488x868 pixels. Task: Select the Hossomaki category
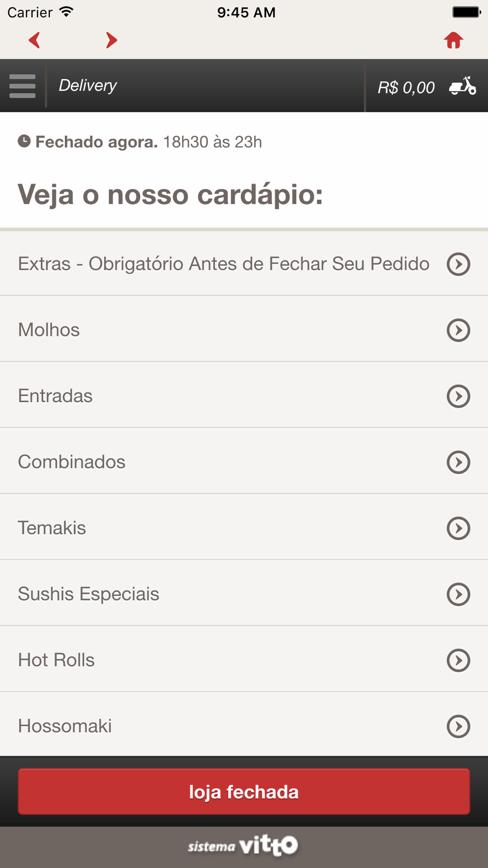tap(65, 726)
